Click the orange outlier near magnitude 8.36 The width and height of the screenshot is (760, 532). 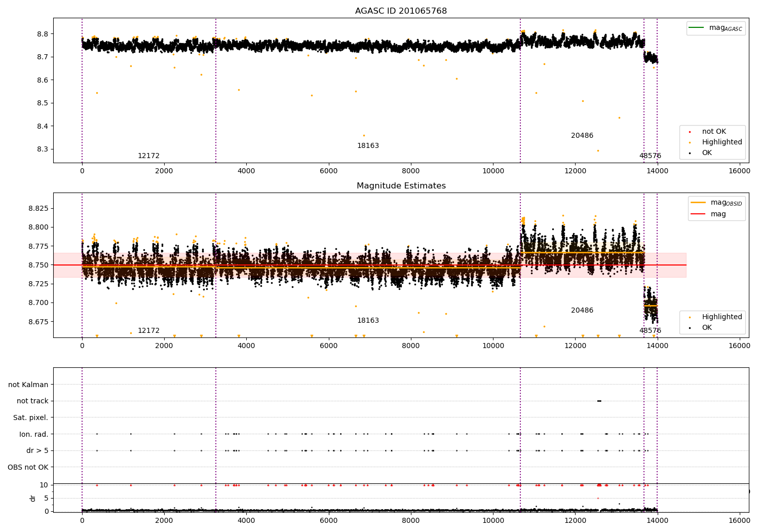[x=363, y=135]
